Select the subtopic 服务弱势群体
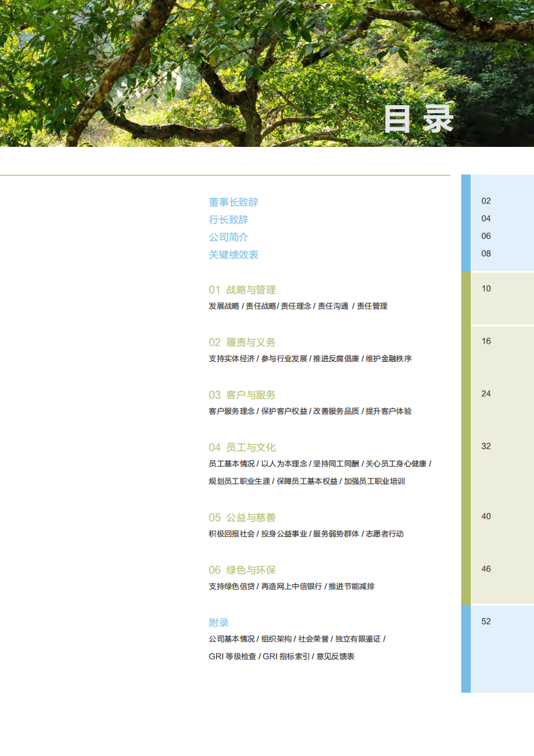 pos(337,534)
